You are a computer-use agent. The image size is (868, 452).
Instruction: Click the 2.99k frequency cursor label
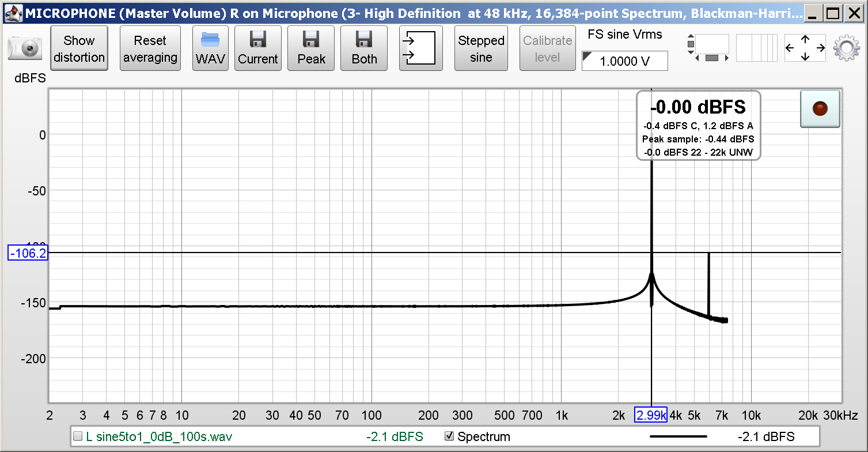point(651,415)
